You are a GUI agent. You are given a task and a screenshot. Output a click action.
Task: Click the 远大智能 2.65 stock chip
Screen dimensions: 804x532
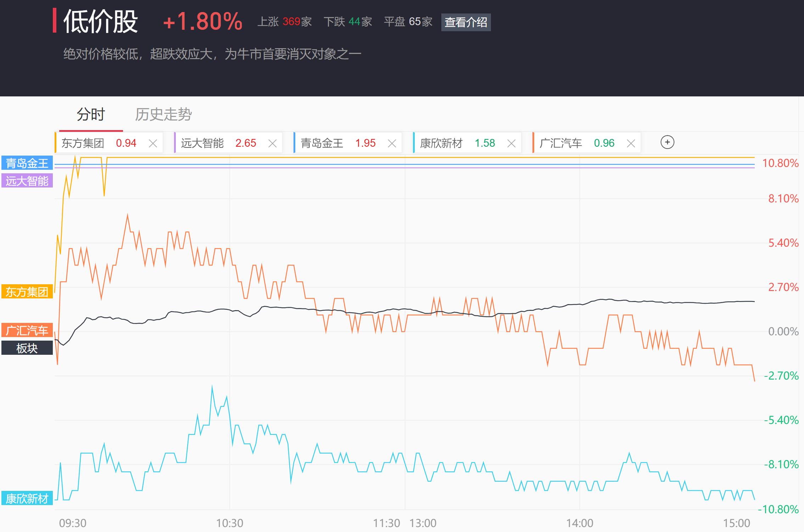[x=219, y=143]
